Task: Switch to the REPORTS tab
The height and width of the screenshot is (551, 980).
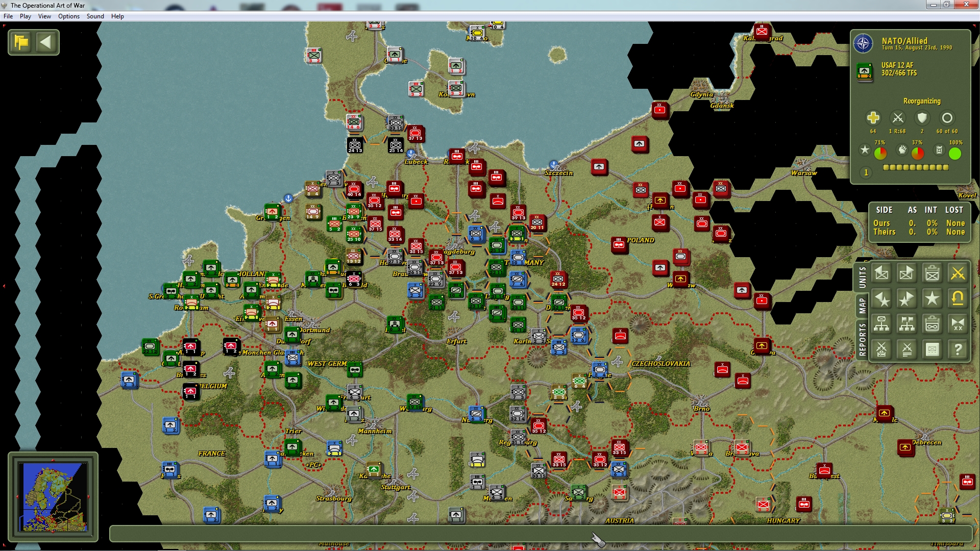Action: pyautogui.click(x=862, y=339)
